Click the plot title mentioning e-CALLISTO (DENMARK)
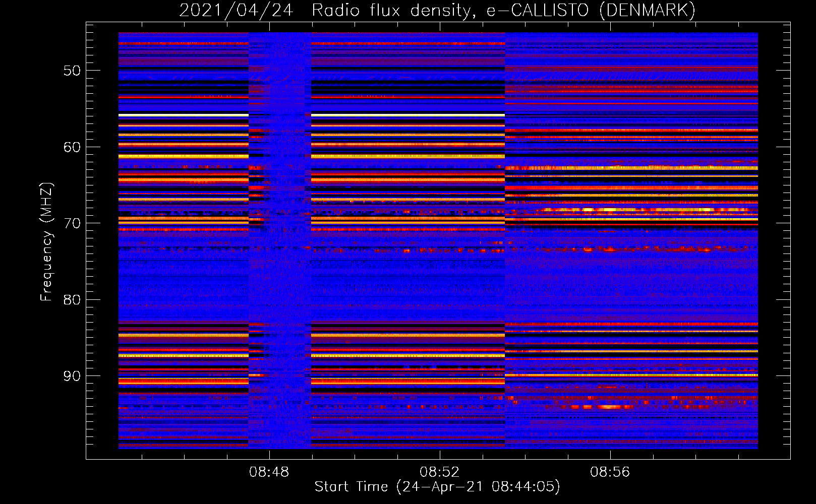The image size is (816, 504). point(437,10)
